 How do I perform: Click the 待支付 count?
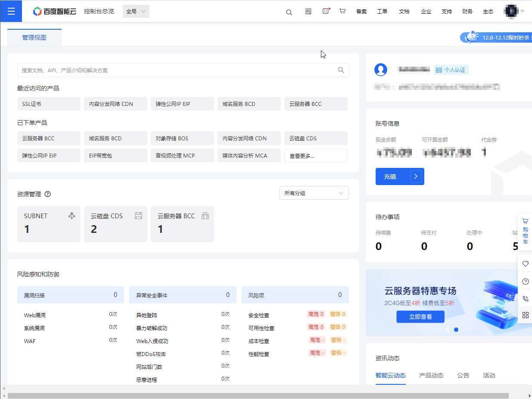click(424, 246)
